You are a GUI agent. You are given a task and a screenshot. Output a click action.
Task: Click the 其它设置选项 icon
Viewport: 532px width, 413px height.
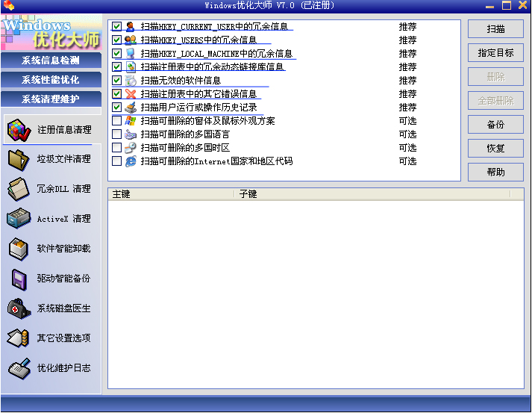click(19, 338)
